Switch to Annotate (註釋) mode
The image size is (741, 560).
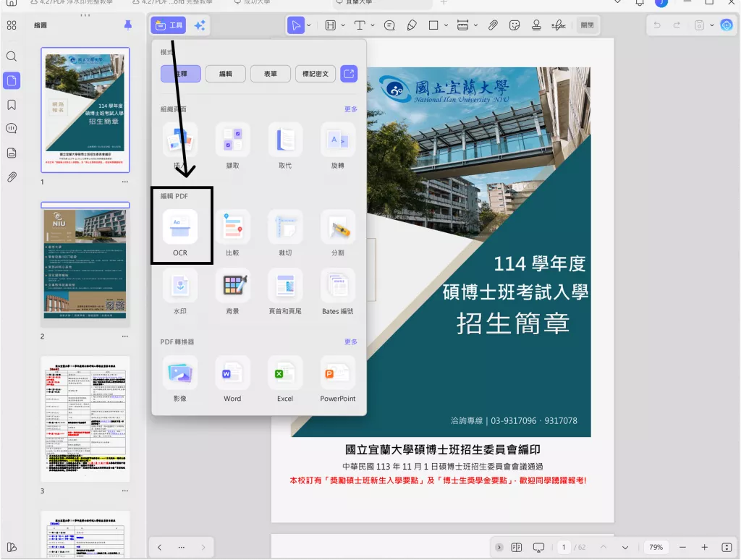(x=180, y=74)
